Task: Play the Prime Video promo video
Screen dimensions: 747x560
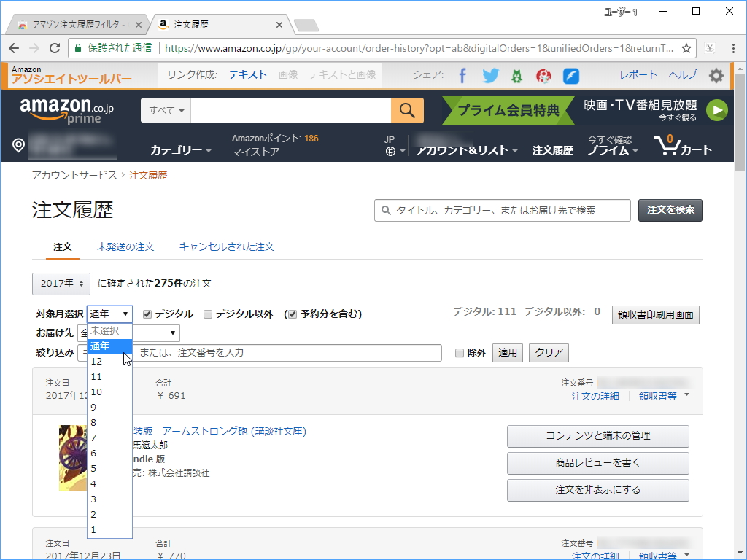Action: click(717, 110)
